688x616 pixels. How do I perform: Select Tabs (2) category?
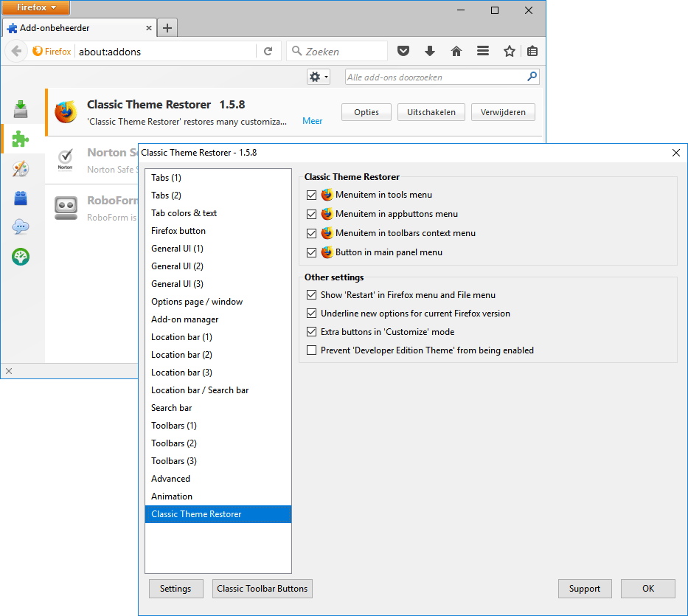pos(218,195)
